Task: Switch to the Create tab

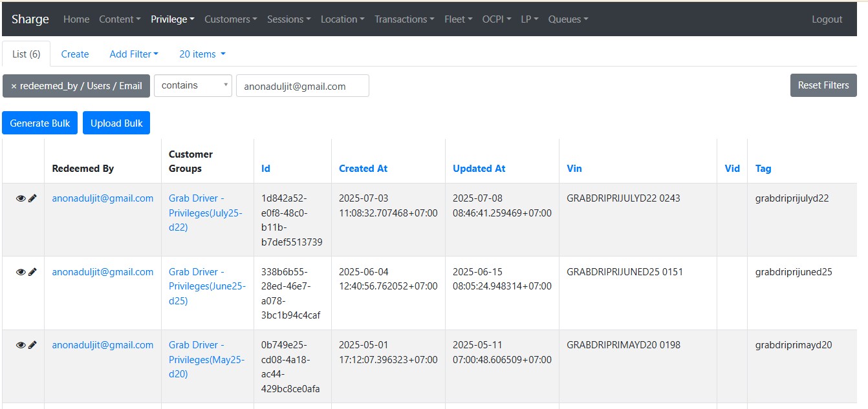Action: (x=75, y=54)
